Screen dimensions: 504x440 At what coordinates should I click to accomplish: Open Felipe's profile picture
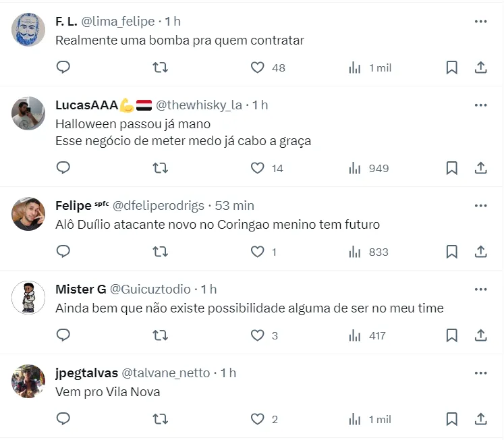pos(28,214)
